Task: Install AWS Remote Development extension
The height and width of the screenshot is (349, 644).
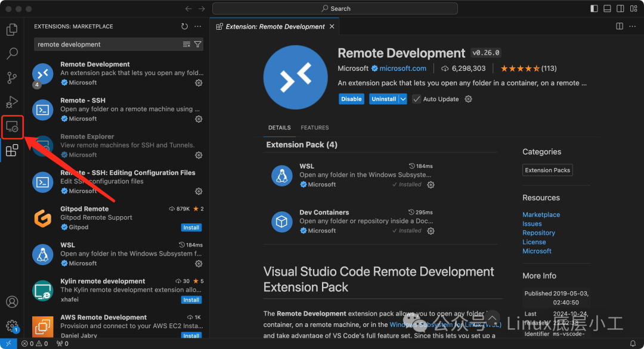Action: tap(191, 335)
